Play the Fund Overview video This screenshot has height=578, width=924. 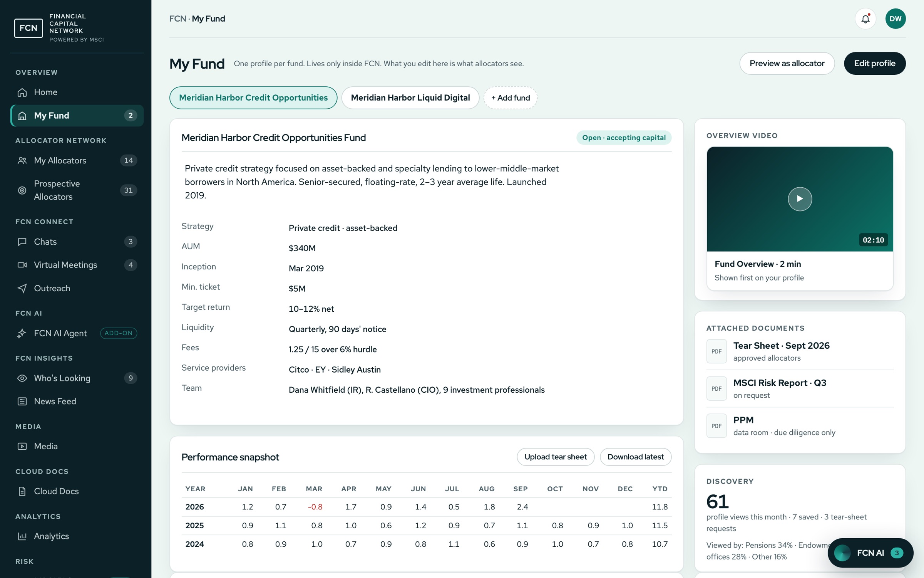click(800, 199)
